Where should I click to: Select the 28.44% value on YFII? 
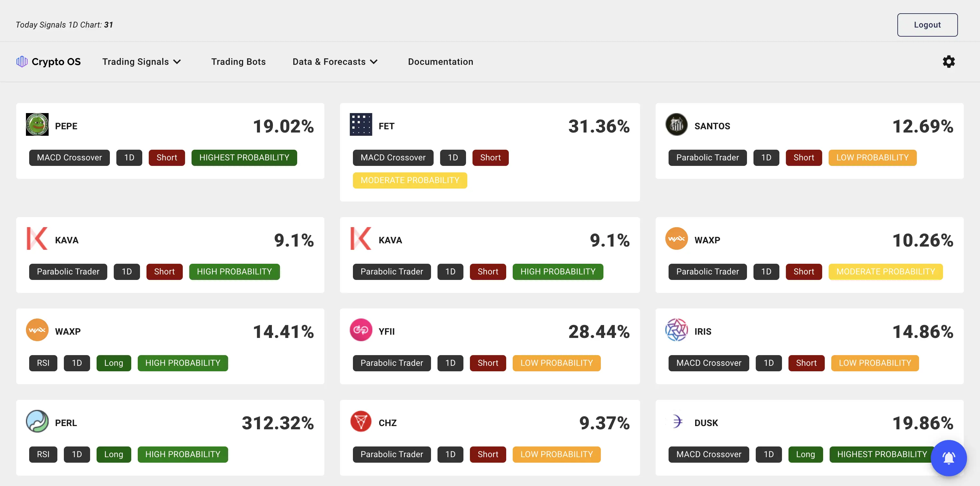[599, 331]
